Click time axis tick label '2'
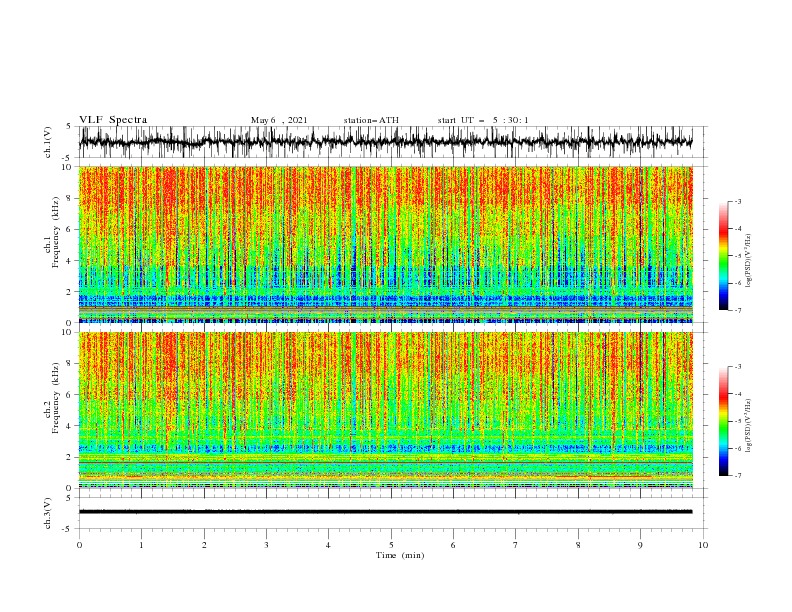Image resolution: width=792 pixels, height=612 pixels. [x=204, y=545]
